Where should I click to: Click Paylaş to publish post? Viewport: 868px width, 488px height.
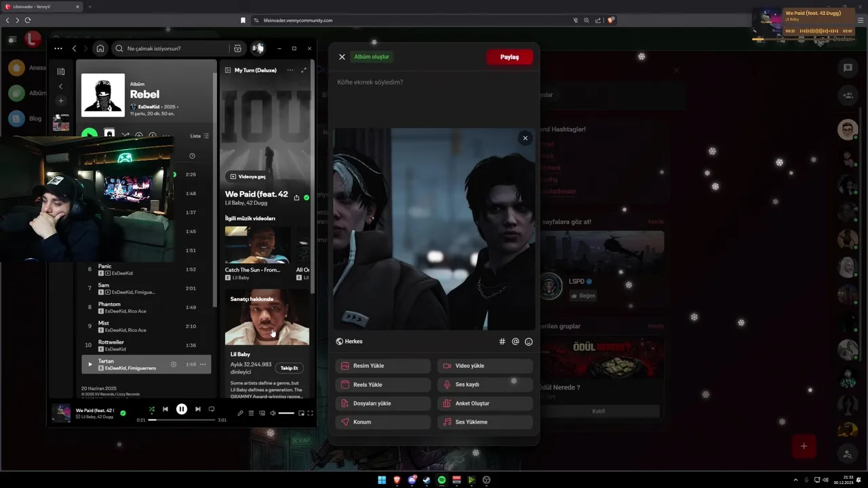(509, 57)
